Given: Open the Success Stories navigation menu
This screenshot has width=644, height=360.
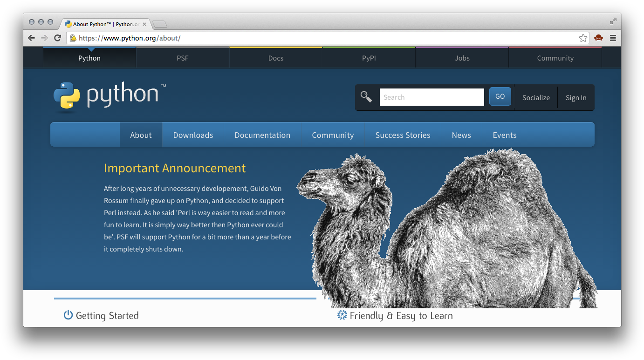Looking at the screenshot, I should click(x=403, y=135).
